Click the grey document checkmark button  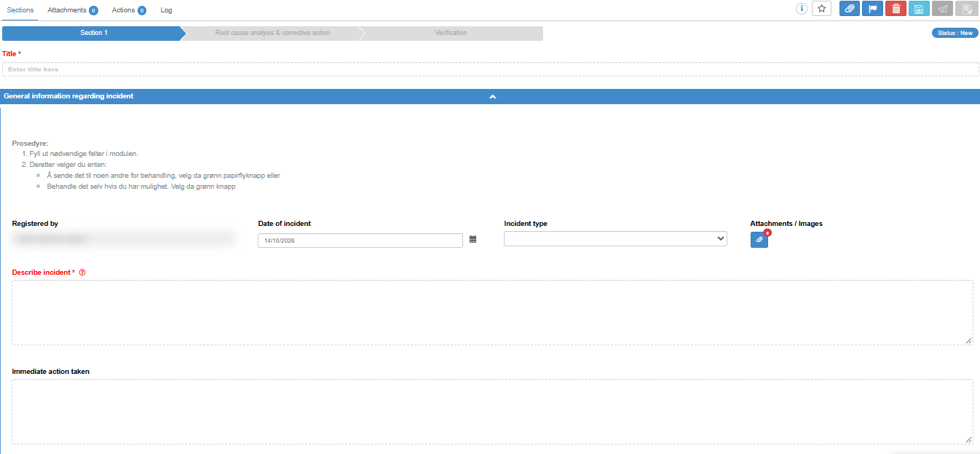click(967, 9)
